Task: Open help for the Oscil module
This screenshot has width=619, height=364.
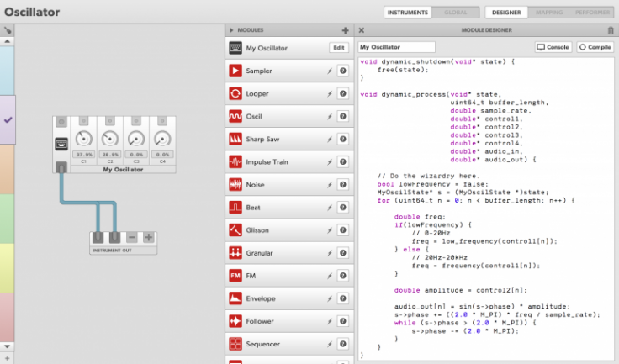Action: click(343, 117)
